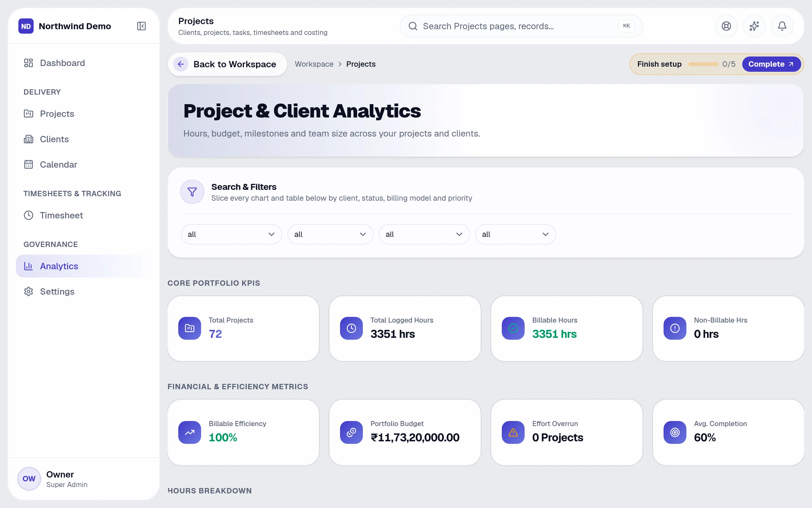Click the Avg. Completion target icon
The width and height of the screenshot is (812, 508).
tap(675, 432)
